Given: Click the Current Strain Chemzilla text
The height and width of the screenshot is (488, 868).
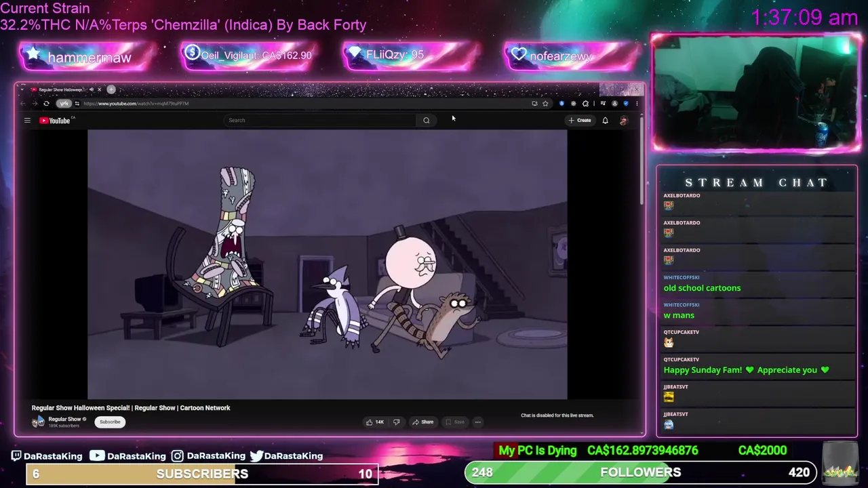Looking at the screenshot, I should 183,18.
